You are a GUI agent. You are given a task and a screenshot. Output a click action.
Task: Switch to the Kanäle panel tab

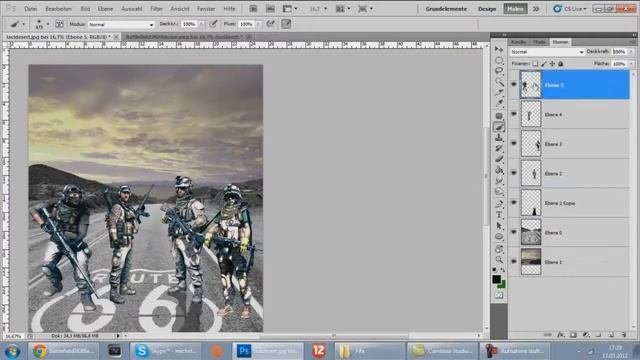click(518, 42)
